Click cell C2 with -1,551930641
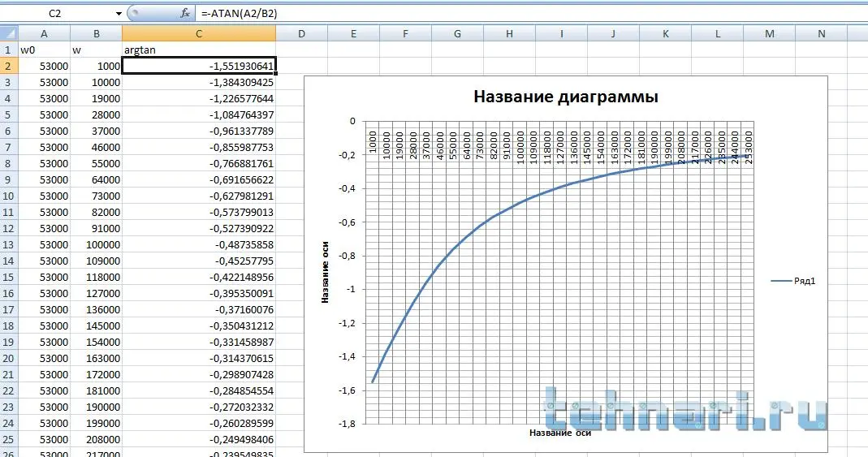Screen dimensions: 868x457 [199, 67]
